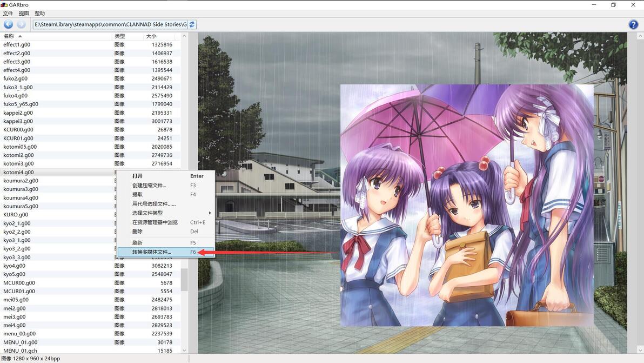Select file fuko3_1.g00
Viewport: 644px width, 363px height.
coord(18,87)
